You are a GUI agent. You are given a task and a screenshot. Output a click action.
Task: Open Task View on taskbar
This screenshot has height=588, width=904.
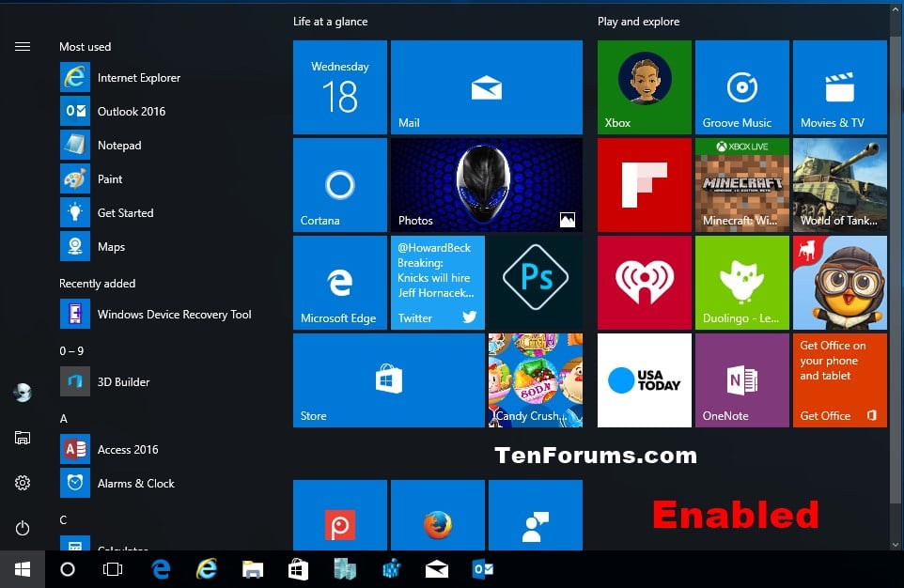113,569
